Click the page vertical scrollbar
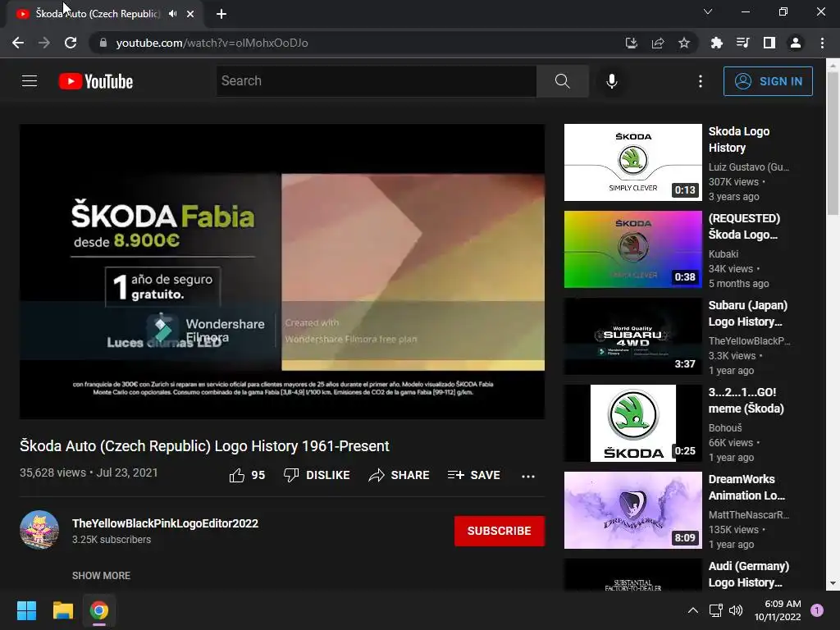Image resolution: width=840 pixels, height=630 pixels. pos(833,144)
